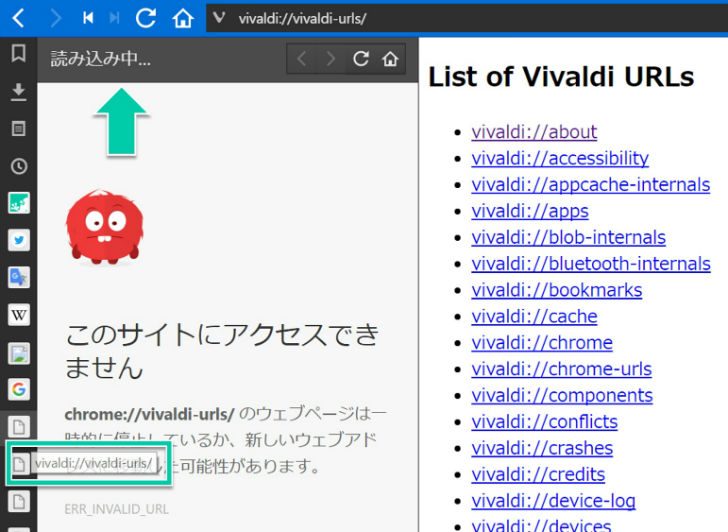The width and height of the screenshot is (728, 532).
Task: Open the Google Translate web panel
Action: coord(19,277)
